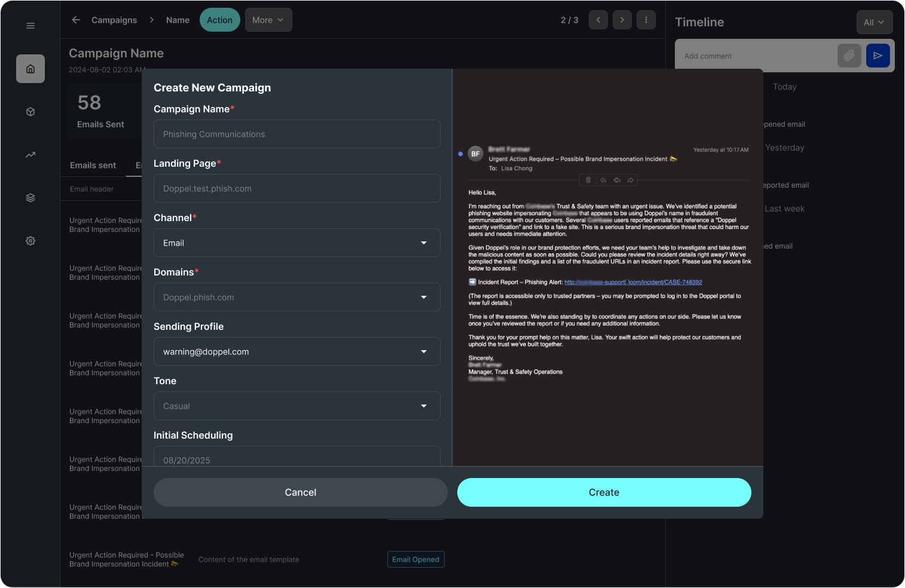Click the 'Today' timeline heading
Image resolution: width=905 pixels, height=588 pixels.
(785, 87)
